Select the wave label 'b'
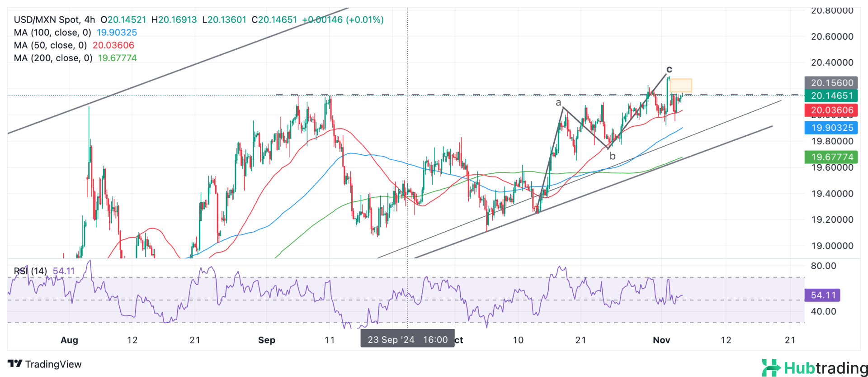Viewport: 868px width, 377px height. tap(612, 156)
